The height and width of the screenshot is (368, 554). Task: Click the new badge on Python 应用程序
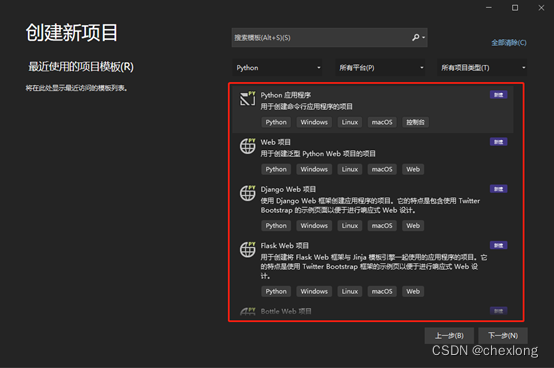point(498,95)
